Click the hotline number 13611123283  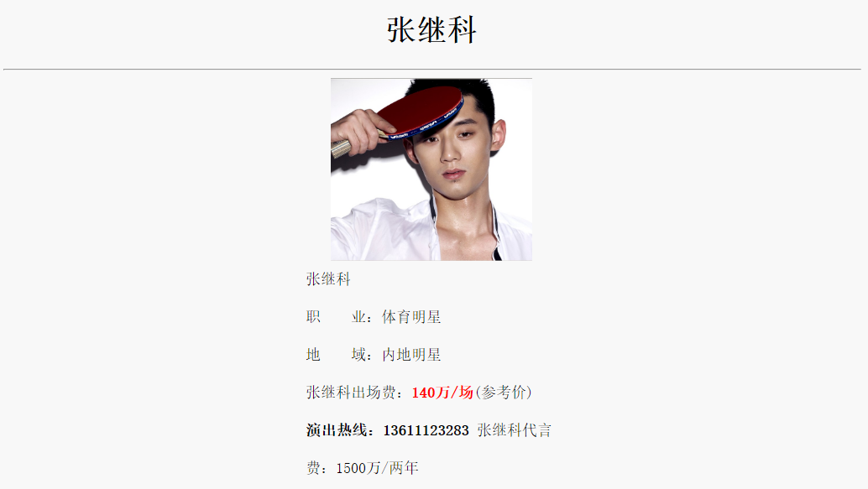[x=426, y=429]
